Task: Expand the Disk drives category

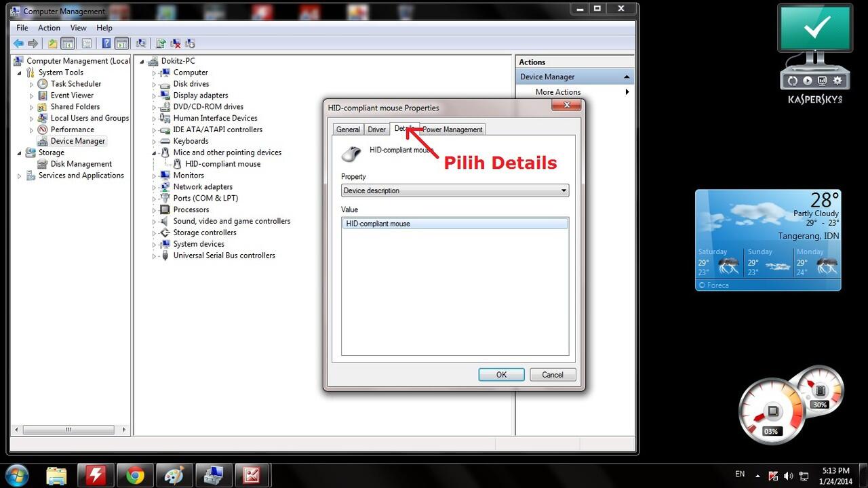Action: (x=154, y=84)
